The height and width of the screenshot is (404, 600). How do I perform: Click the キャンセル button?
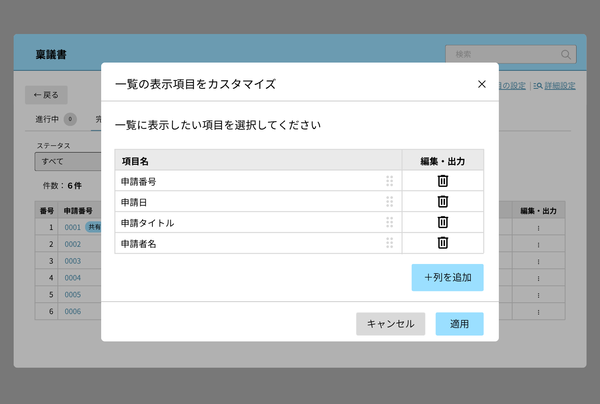click(390, 324)
